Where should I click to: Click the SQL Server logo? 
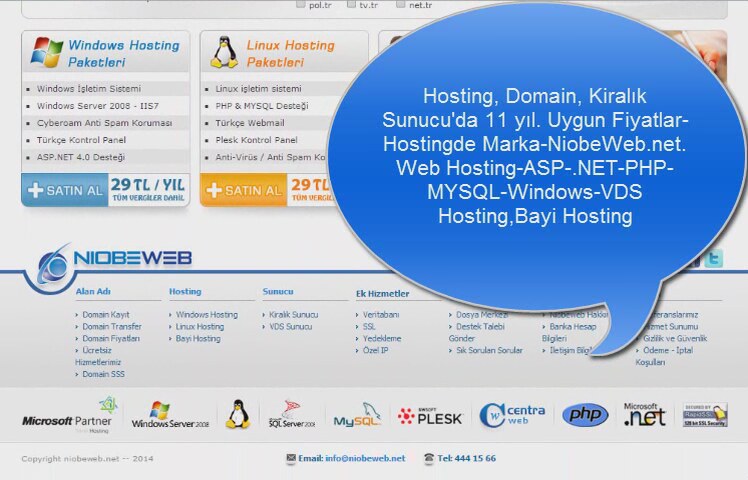click(291, 414)
